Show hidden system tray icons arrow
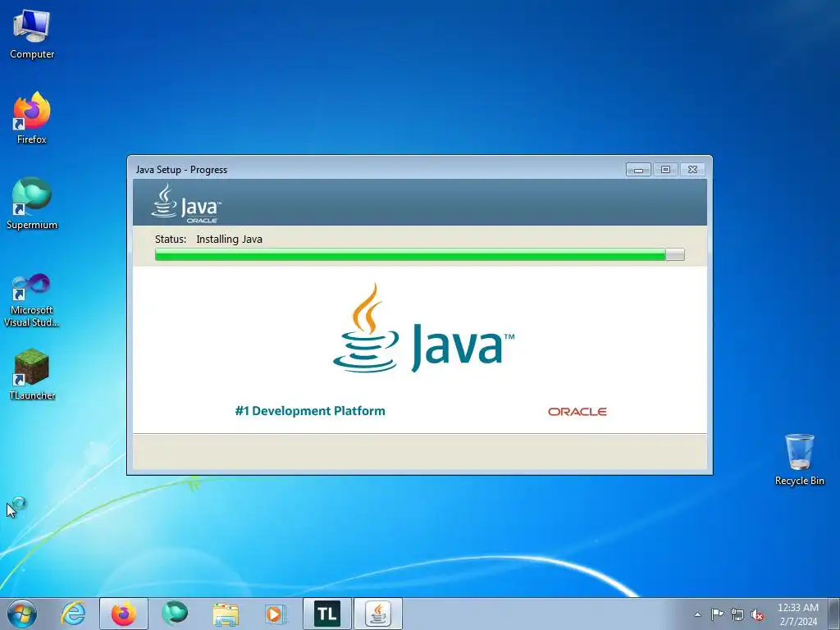The image size is (840, 630). point(697,614)
